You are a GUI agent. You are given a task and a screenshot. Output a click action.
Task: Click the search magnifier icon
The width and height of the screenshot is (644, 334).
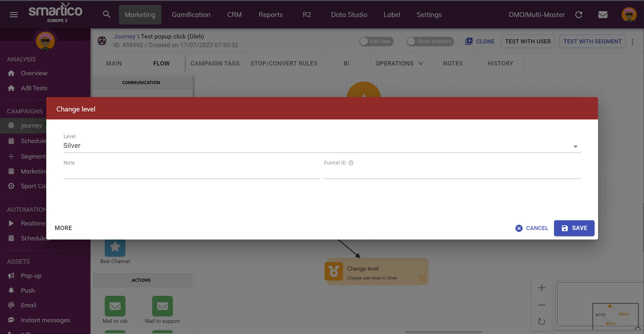(107, 15)
